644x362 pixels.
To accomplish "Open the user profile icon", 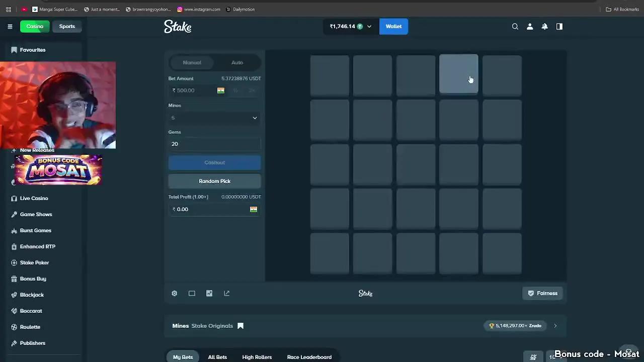I will coord(530,26).
